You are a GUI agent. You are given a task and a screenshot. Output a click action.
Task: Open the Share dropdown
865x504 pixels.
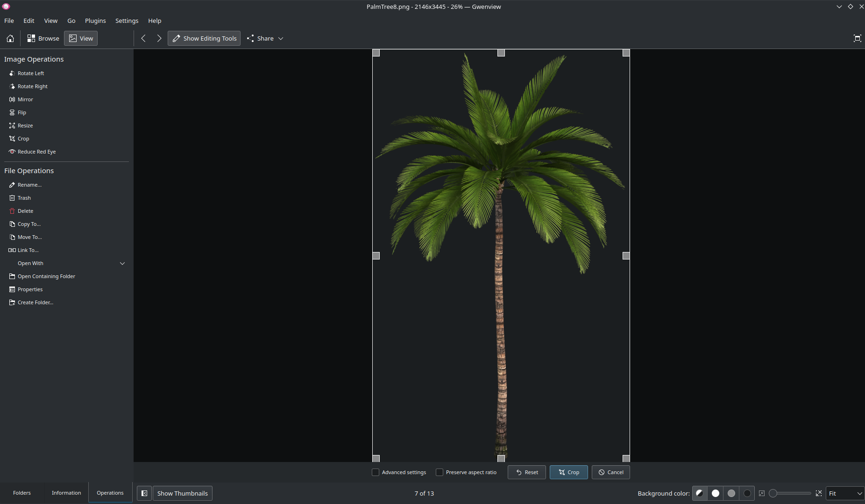[265, 38]
